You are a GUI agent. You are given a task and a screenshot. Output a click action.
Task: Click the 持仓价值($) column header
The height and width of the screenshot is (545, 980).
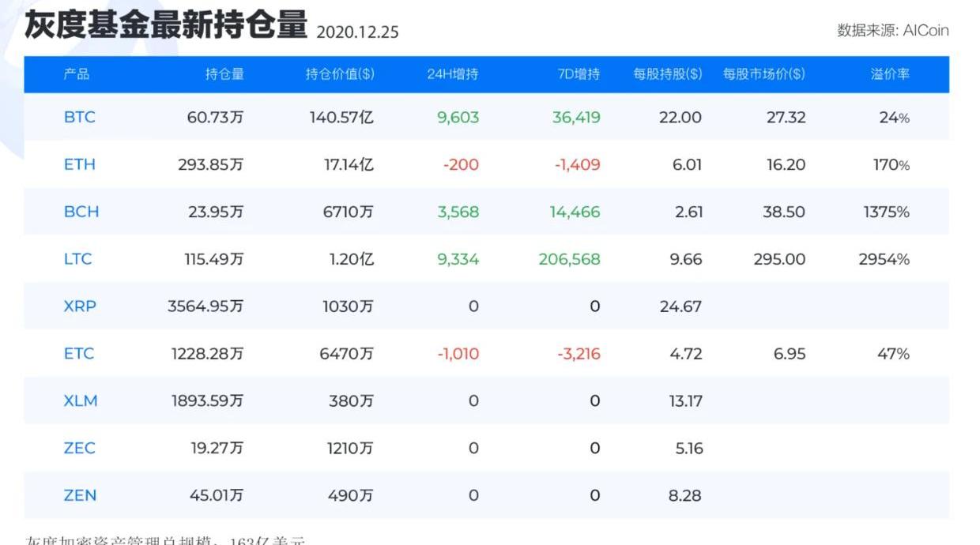click(x=340, y=74)
